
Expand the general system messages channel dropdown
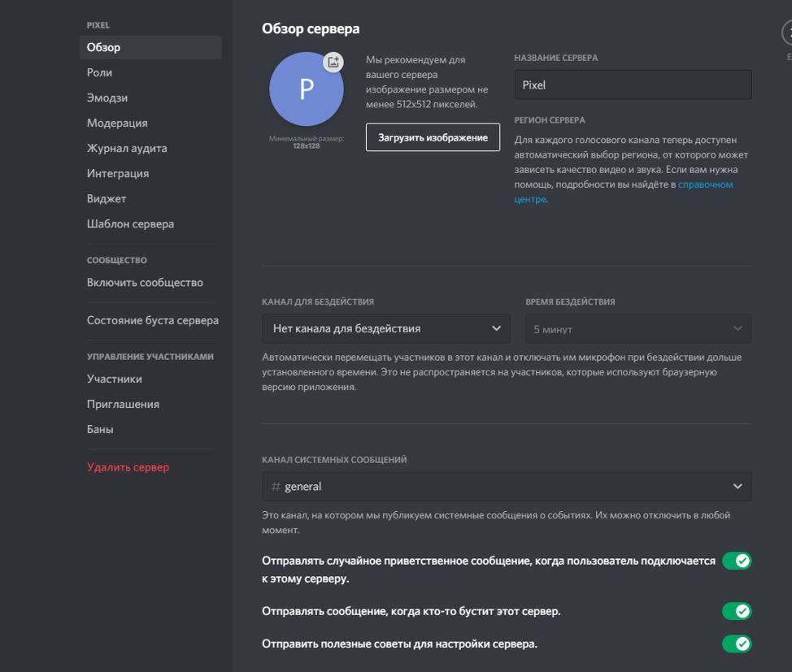coord(507,487)
